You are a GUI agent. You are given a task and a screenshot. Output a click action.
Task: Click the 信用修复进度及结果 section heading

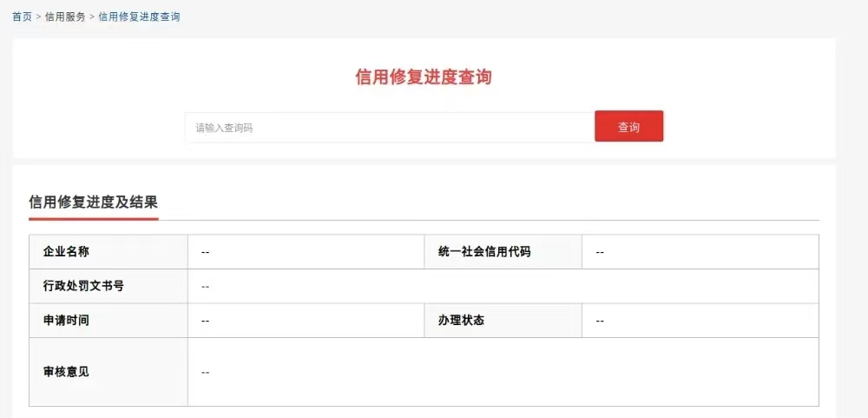[x=93, y=202]
